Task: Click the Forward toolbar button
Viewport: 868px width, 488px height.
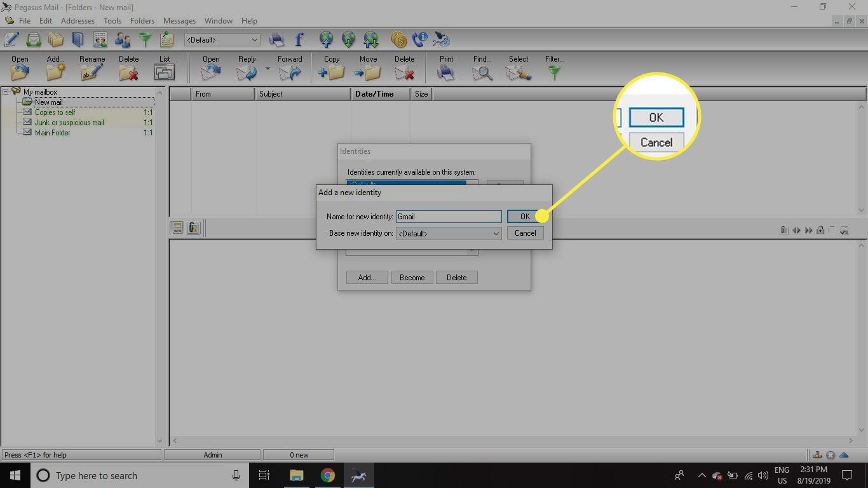Action: [290, 67]
